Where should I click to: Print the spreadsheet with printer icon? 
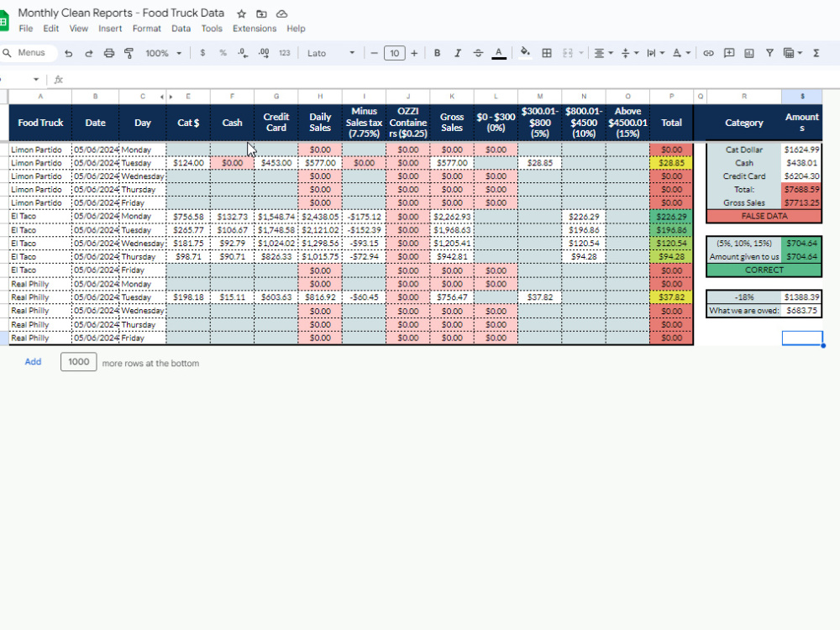pyautogui.click(x=108, y=53)
